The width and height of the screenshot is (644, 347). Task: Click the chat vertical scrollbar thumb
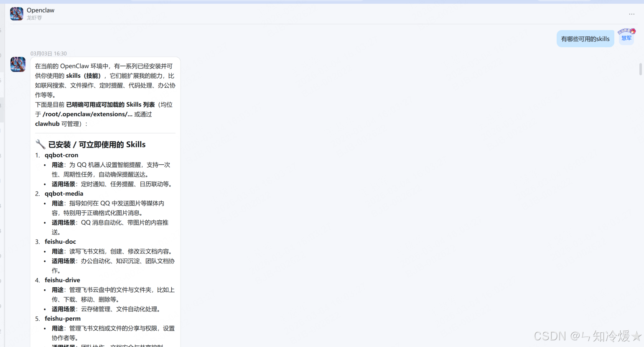[641, 69]
